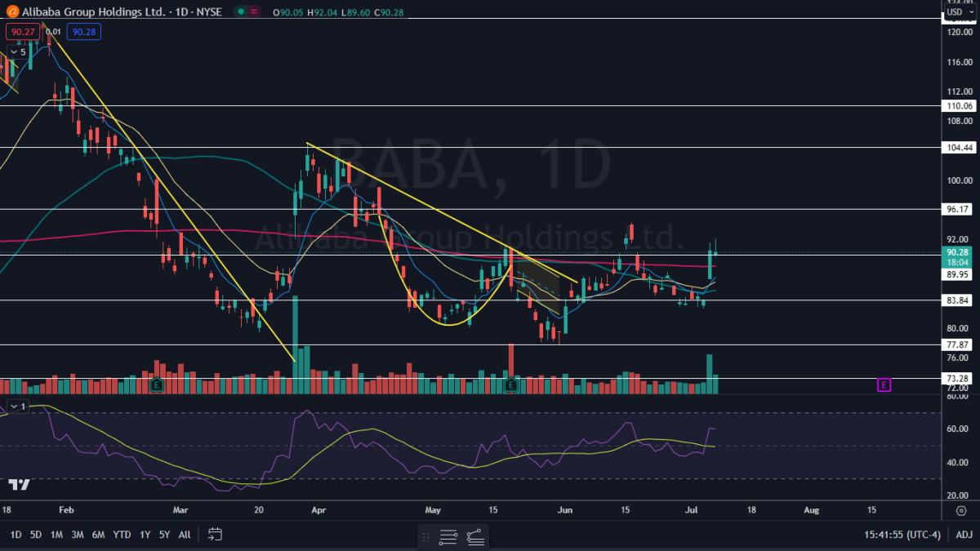Open chart settings via the hexagon gear icon
The height and width of the screenshot is (551, 980).
[x=961, y=510]
